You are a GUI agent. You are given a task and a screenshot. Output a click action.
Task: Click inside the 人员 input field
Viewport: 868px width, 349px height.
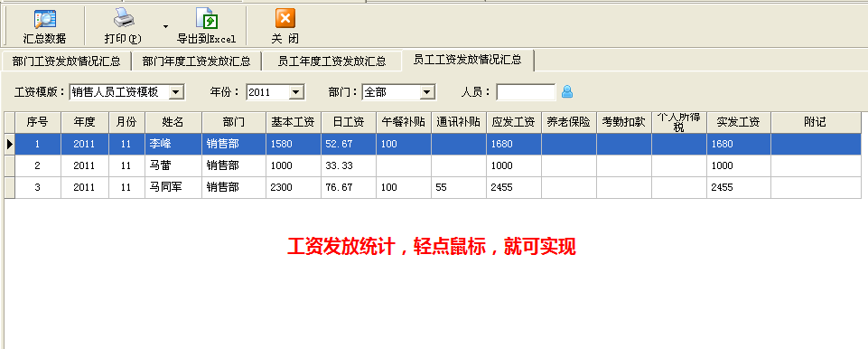(x=526, y=92)
